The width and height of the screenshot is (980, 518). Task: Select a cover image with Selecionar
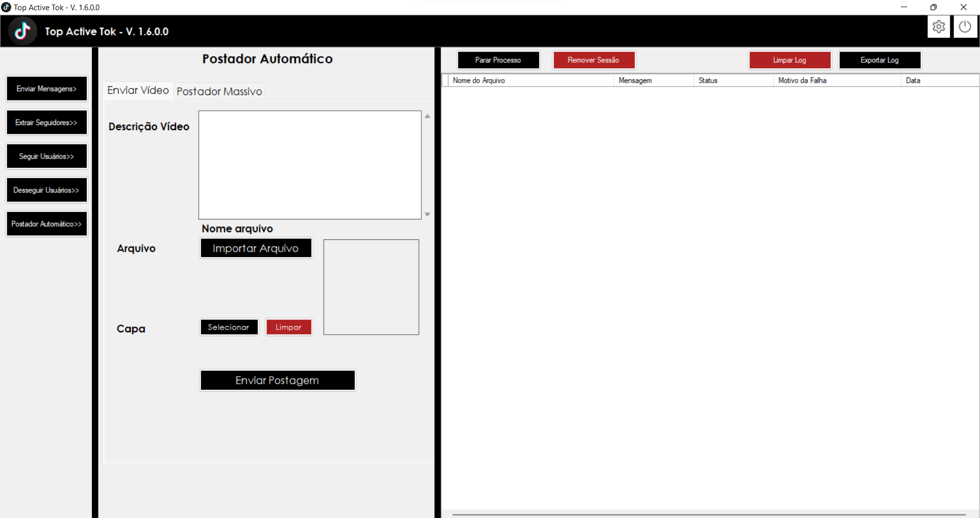click(229, 327)
